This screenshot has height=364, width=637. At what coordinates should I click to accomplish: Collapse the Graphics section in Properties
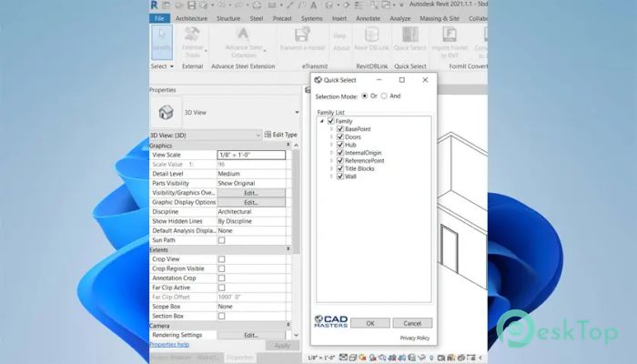pos(288,145)
